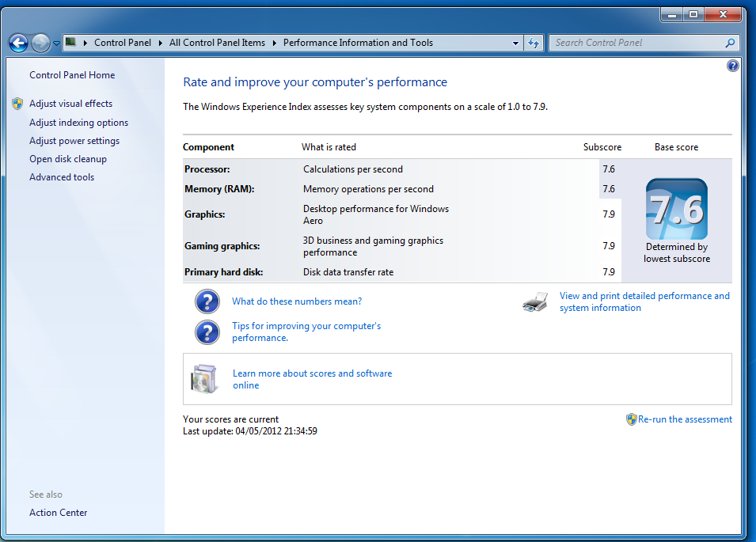The width and height of the screenshot is (756, 542).
Task: Click the Component column header
Action: [208, 147]
